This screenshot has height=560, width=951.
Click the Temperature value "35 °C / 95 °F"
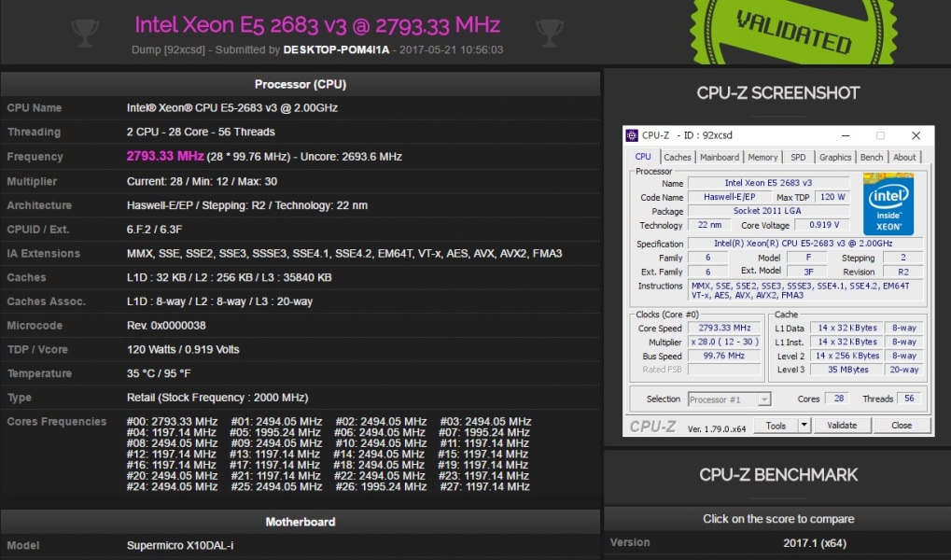tap(159, 373)
